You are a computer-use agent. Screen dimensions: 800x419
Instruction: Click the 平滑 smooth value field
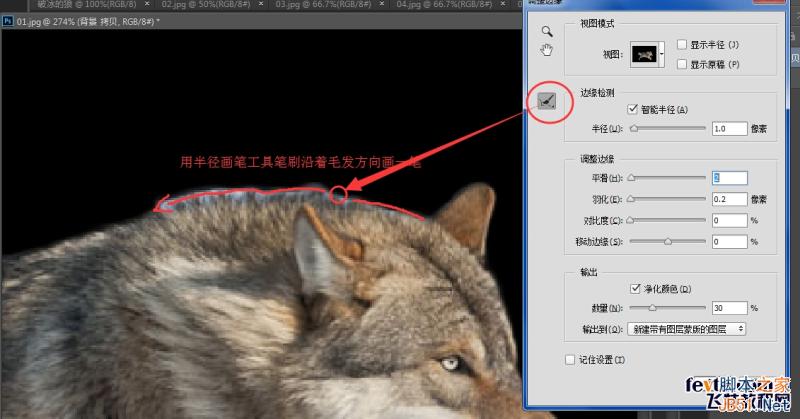click(730, 178)
